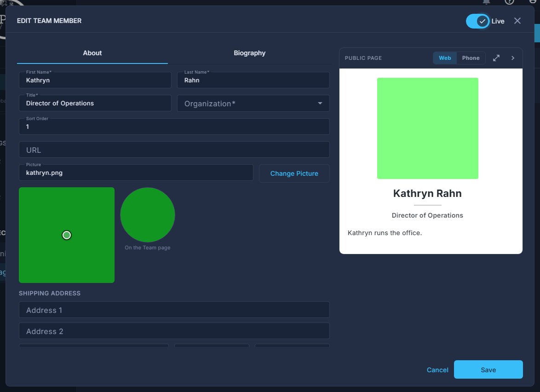Click the circular team page thumbnail
Viewport: 540px width, 392px height.
[147, 214]
